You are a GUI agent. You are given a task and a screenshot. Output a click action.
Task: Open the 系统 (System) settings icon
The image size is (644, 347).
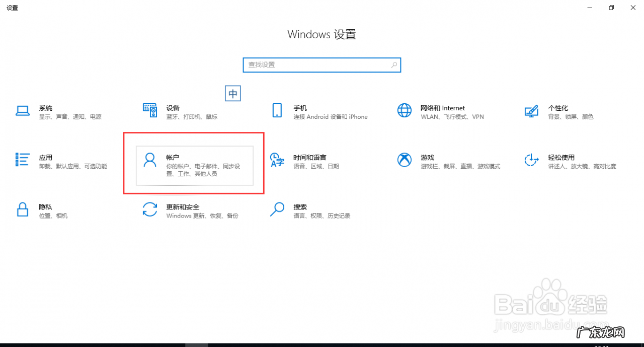click(23, 111)
